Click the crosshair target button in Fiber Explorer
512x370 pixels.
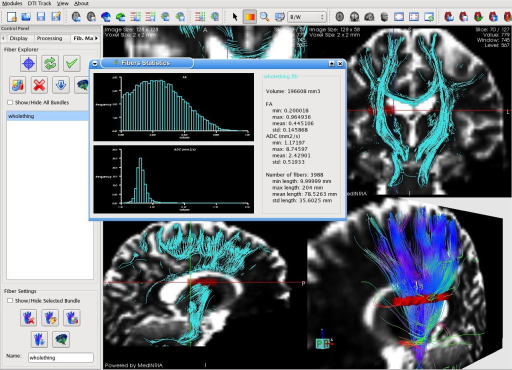(28, 63)
